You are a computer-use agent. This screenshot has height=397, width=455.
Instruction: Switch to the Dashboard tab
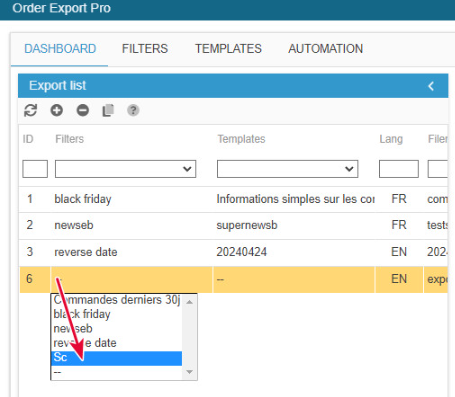(x=60, y=49)
